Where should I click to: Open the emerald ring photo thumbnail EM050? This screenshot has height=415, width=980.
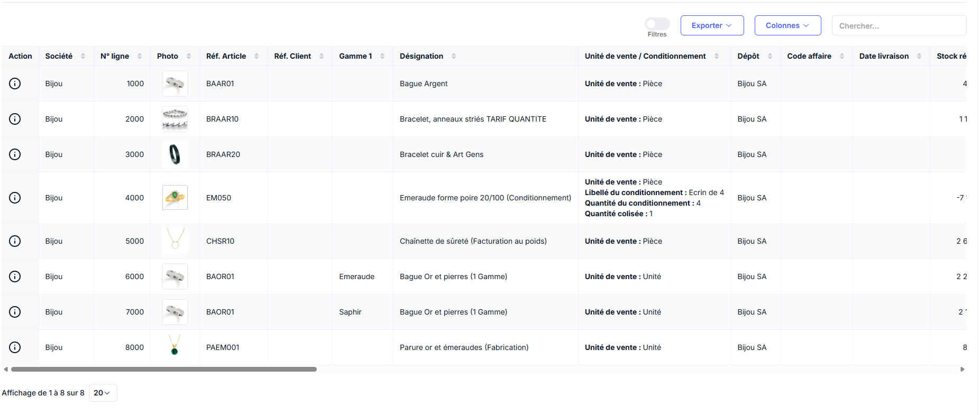pyautogui.click(x=175, y=198)
